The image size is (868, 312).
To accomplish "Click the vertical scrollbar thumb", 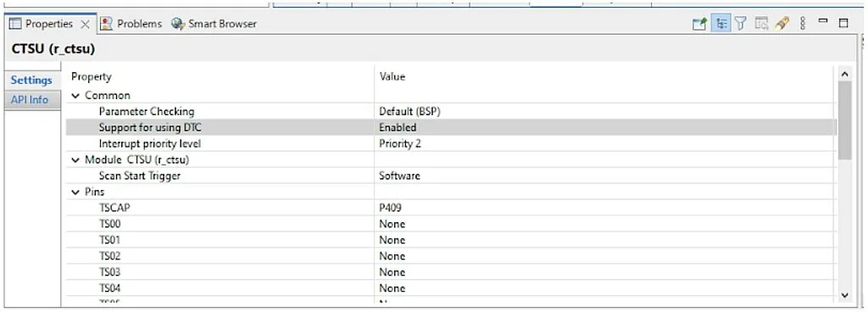I will point(844,120).
